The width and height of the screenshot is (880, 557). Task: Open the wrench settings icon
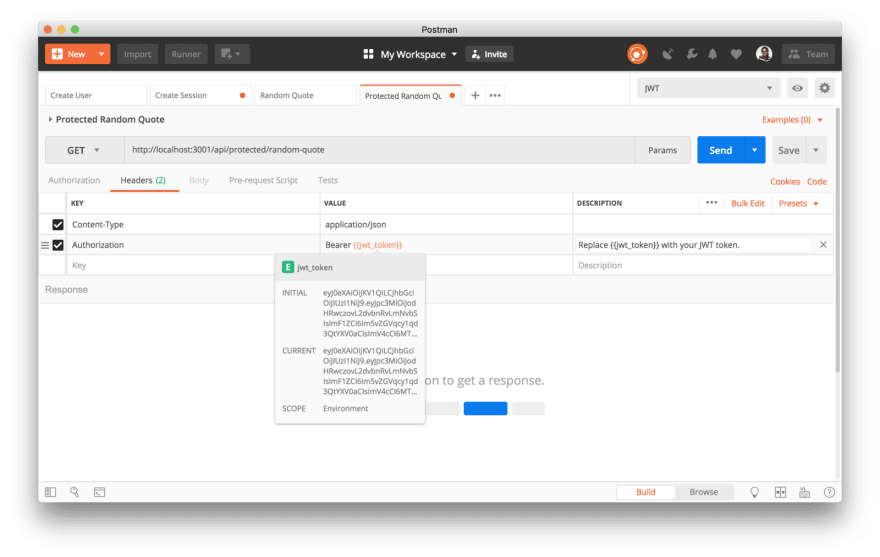point(691,54)
